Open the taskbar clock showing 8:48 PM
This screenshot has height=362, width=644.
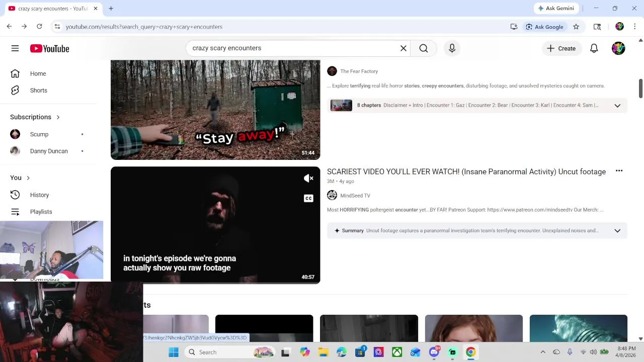[x=626, y=352]
